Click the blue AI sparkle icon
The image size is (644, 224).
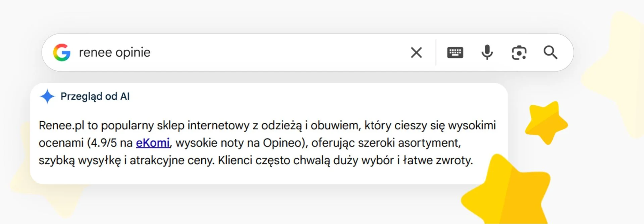47,96
